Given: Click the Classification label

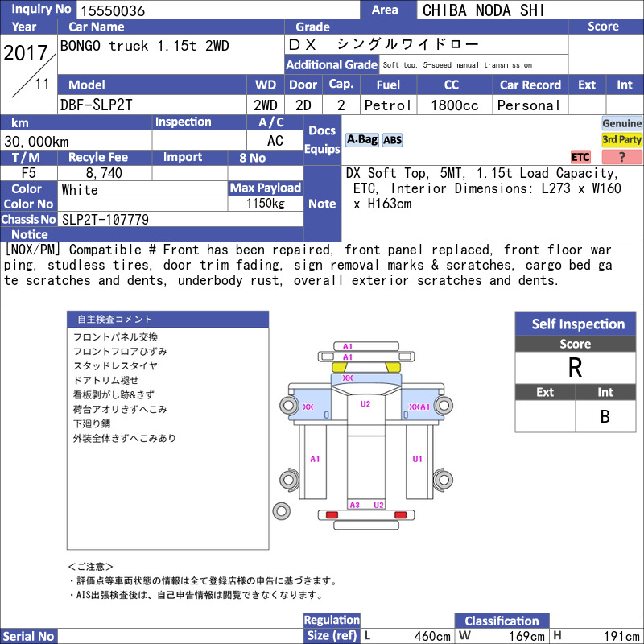Looking at the screenshot, I should (502, 621).
